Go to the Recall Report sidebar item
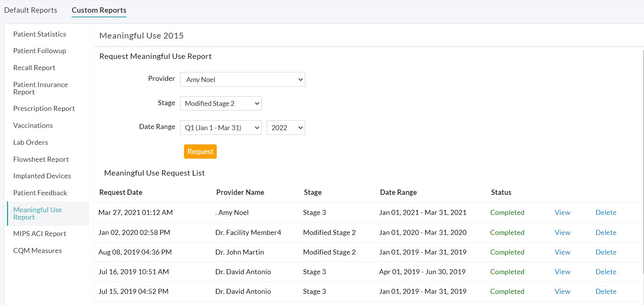The height and width of the screenshot is (305, 644). 34,68
